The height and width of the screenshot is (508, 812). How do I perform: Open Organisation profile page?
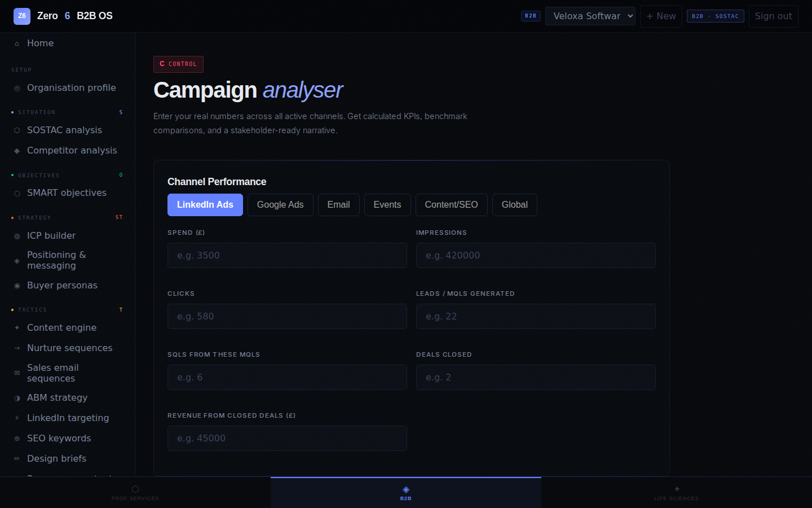tap(68, 88)
